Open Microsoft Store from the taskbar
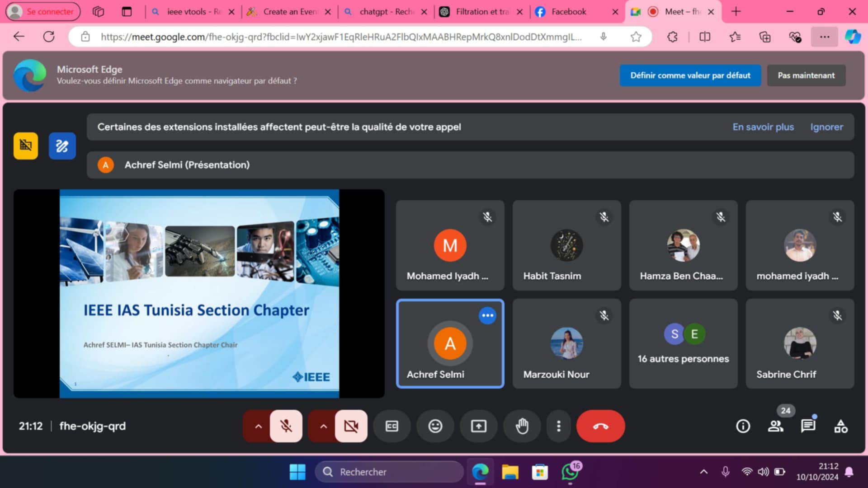 click(540, 472)
